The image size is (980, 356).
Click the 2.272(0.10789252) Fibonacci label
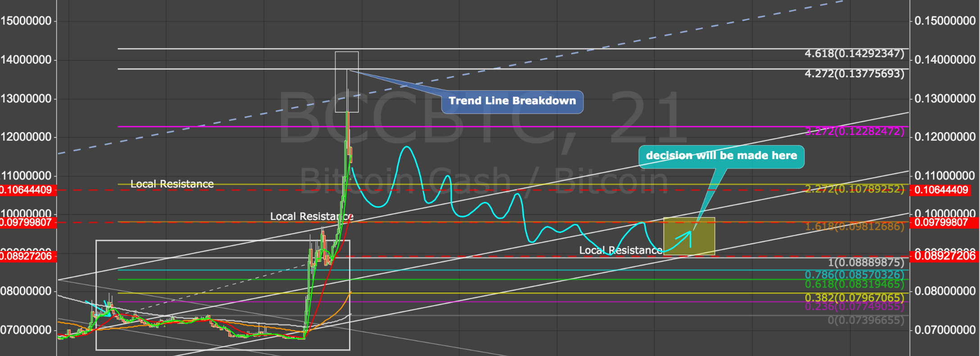pyautogui.click(x=854, y=189)
